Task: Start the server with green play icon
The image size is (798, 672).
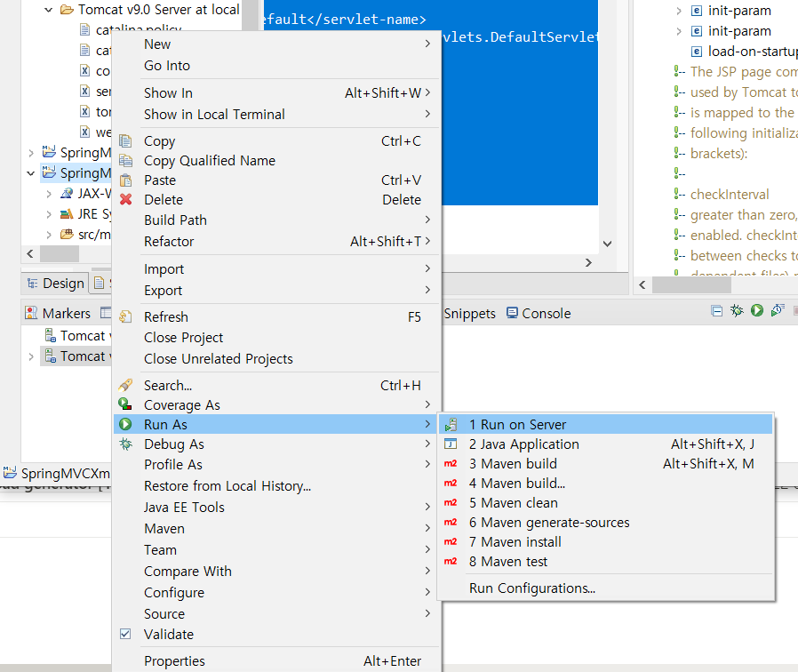Action: click(757, 310)
